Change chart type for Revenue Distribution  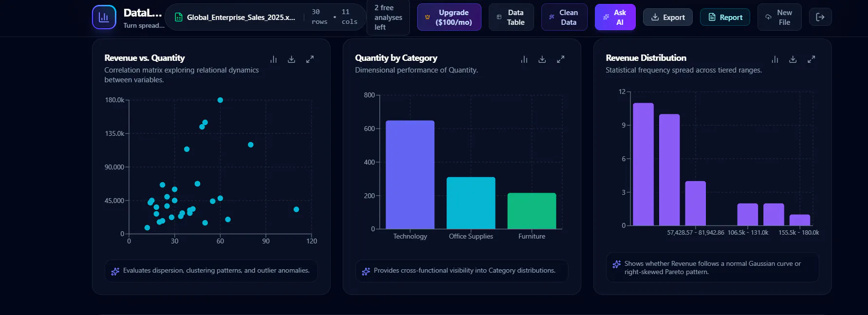(775, 59)
